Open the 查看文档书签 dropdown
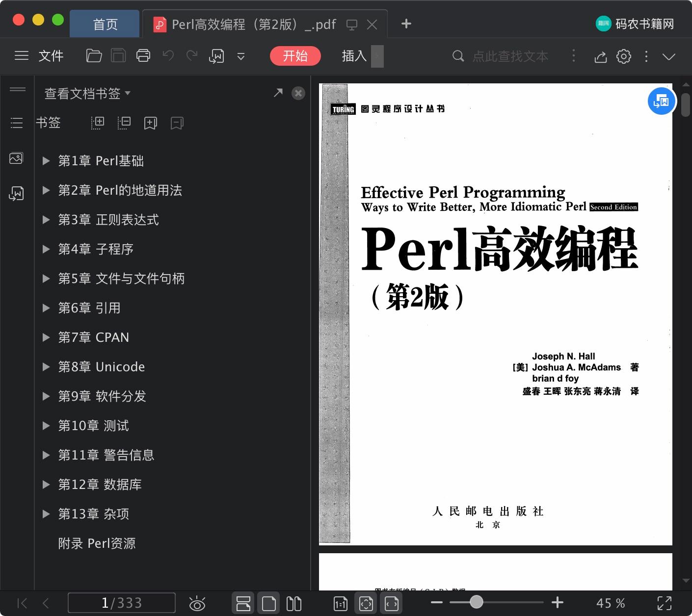This screenshot has height=616, width=692. [x=87, y=93]
